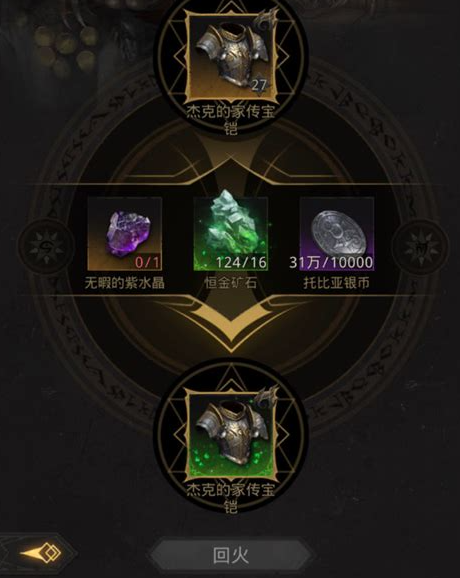Click the left circular rune medallion

[x=46, y=246]
